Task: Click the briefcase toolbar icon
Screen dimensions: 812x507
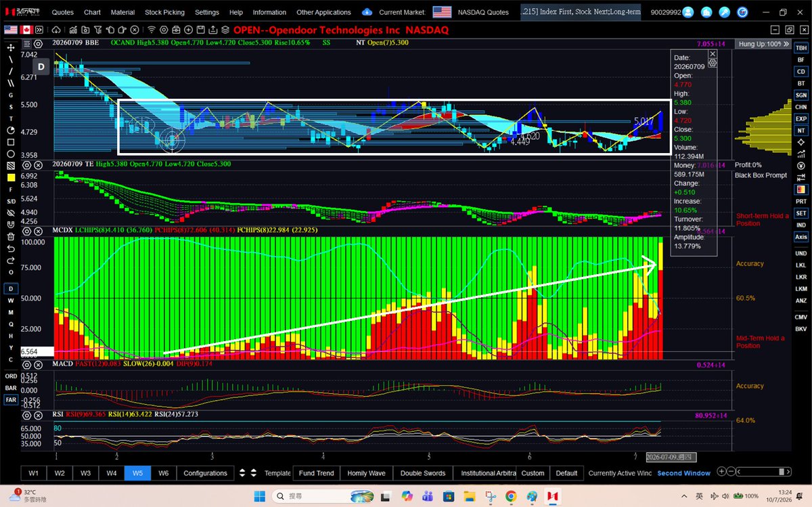Action: [x=176, y=30]
